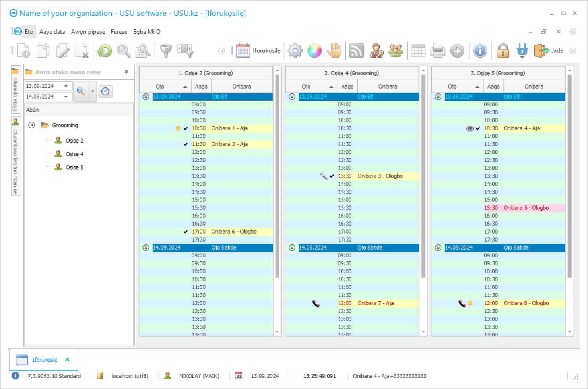Open the Aaye data menu

(x=52, y=32)
